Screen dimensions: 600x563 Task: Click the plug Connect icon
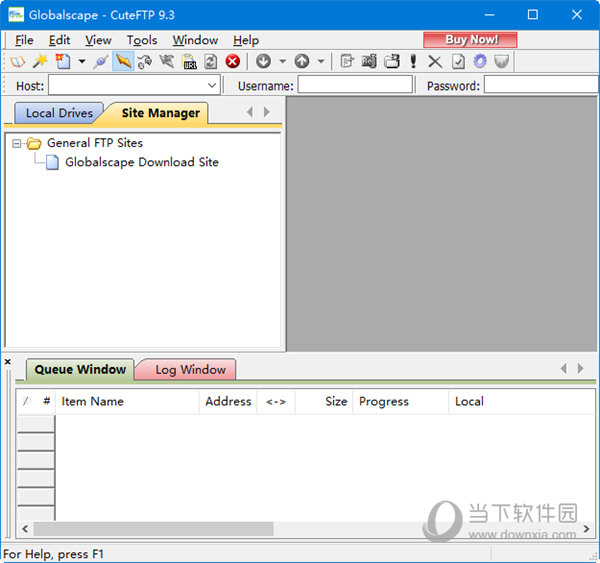coord(101,61)
